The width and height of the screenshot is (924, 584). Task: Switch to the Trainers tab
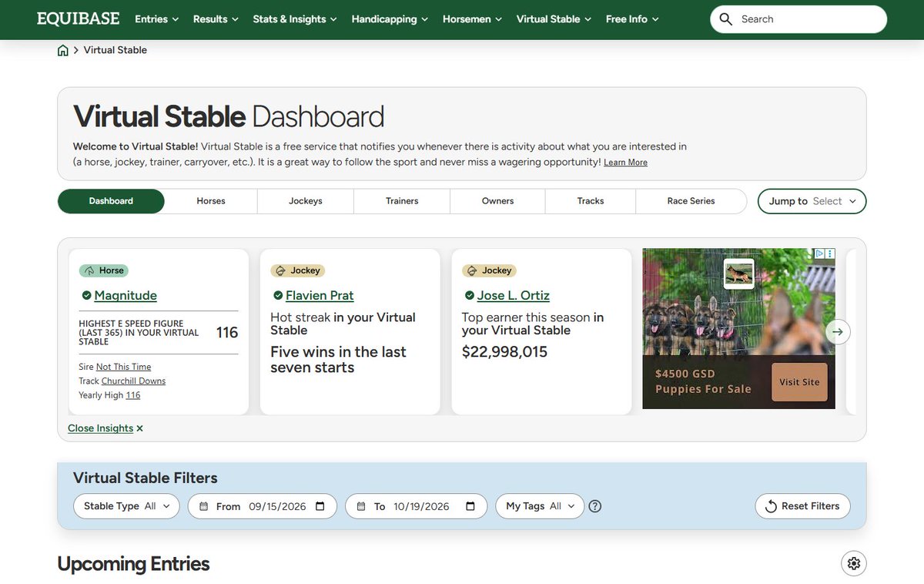pyautogui.click(x=402, y=201)
